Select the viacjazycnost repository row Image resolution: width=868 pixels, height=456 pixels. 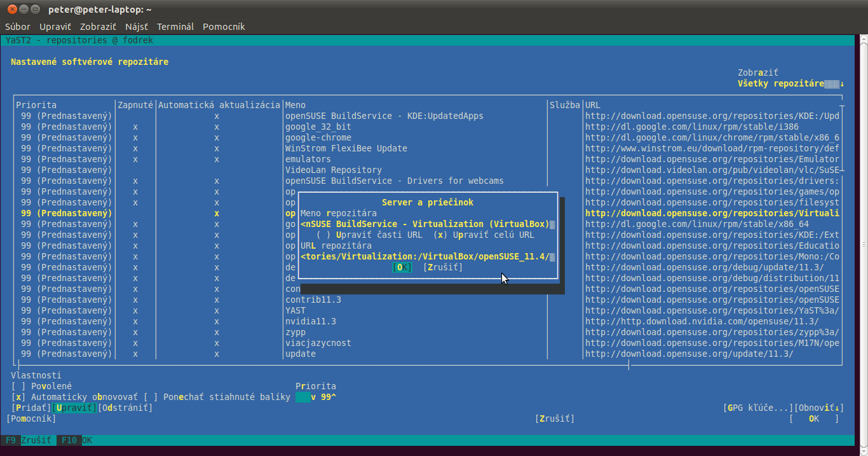[x=428, y=343]
